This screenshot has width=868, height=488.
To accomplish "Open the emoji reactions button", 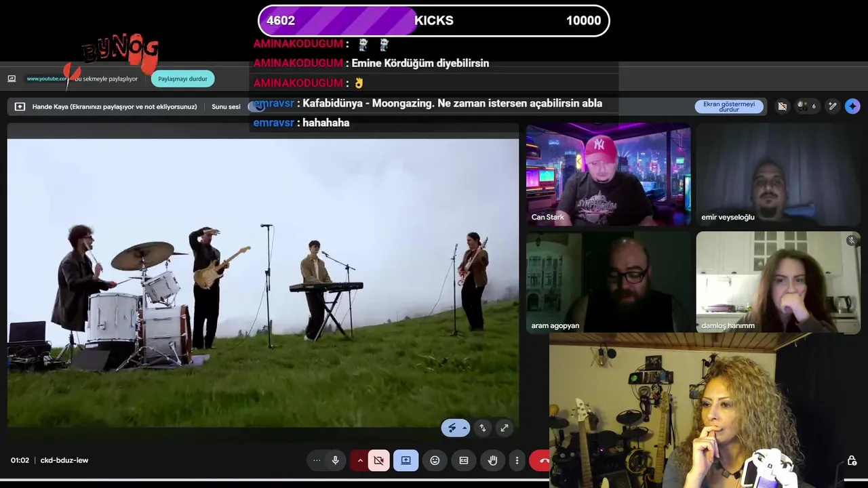I will click(435, 460).
